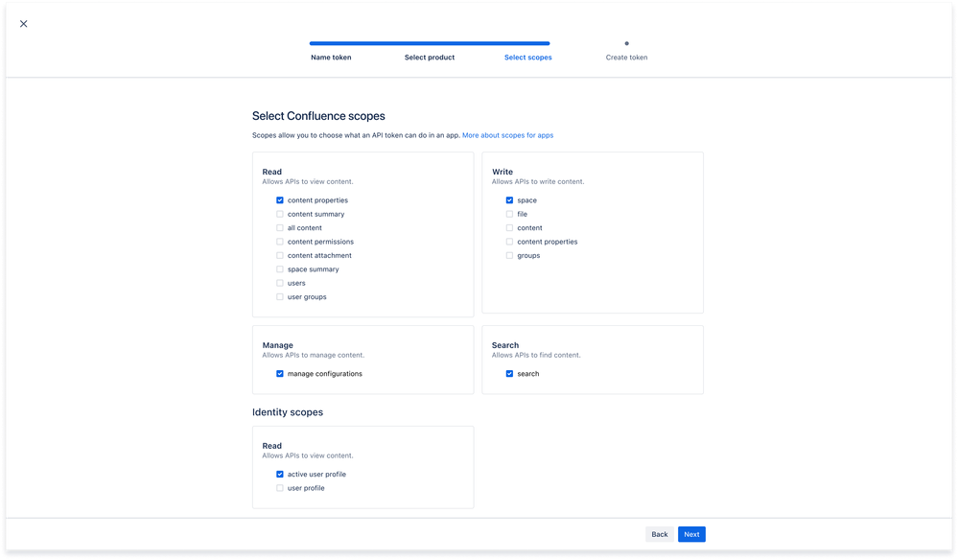Enable the user profile identity scope
958x560 pixels.
coord(280,488)
